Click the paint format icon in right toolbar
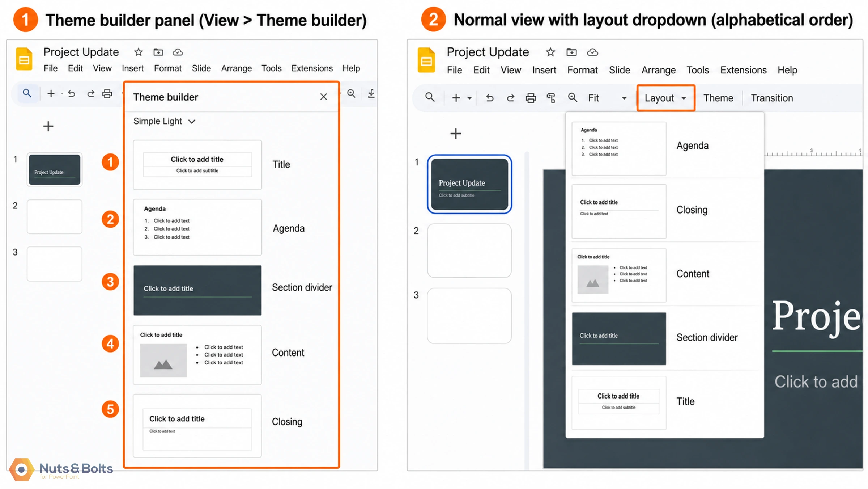This screenshot has width=868, height=489. (551, 98)
